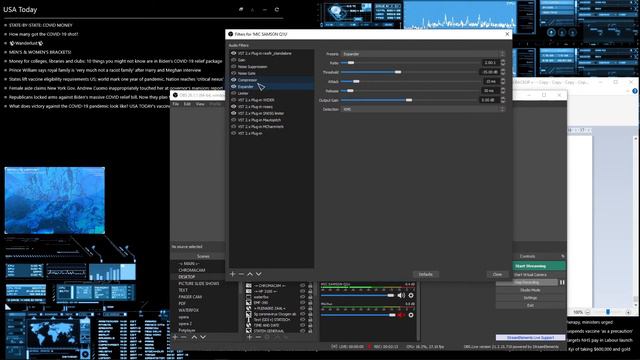Click the first icon in the USA Today widget header
This screenshot has height=360, width=640.
click(x=241, y=9)
